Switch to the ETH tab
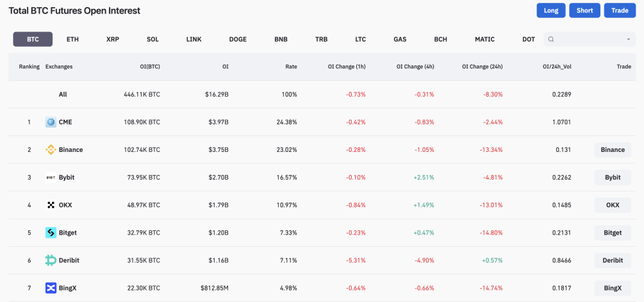Viewport: 644px width, 302px height. (x=72, y=40)
